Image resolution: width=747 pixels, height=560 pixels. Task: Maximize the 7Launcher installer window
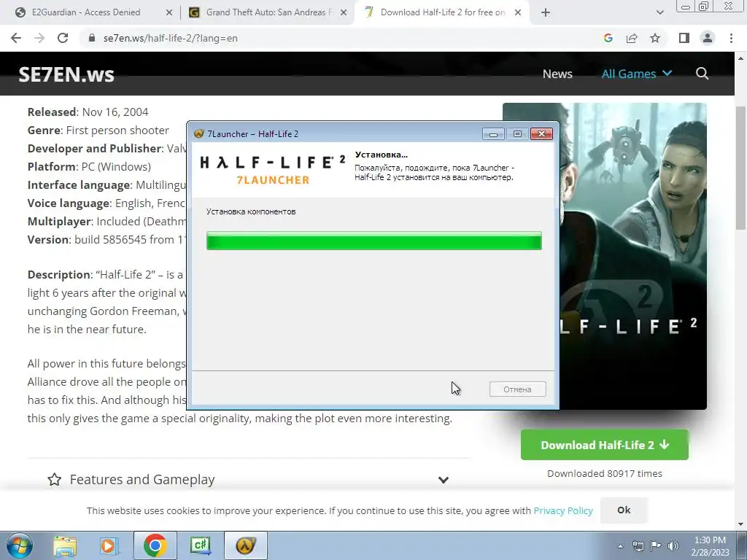(517, 134)
